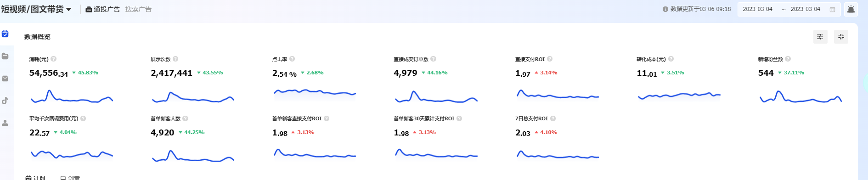Click the 展示次数 trend sparkline
The image size is (868, 180).
point(193,97)
